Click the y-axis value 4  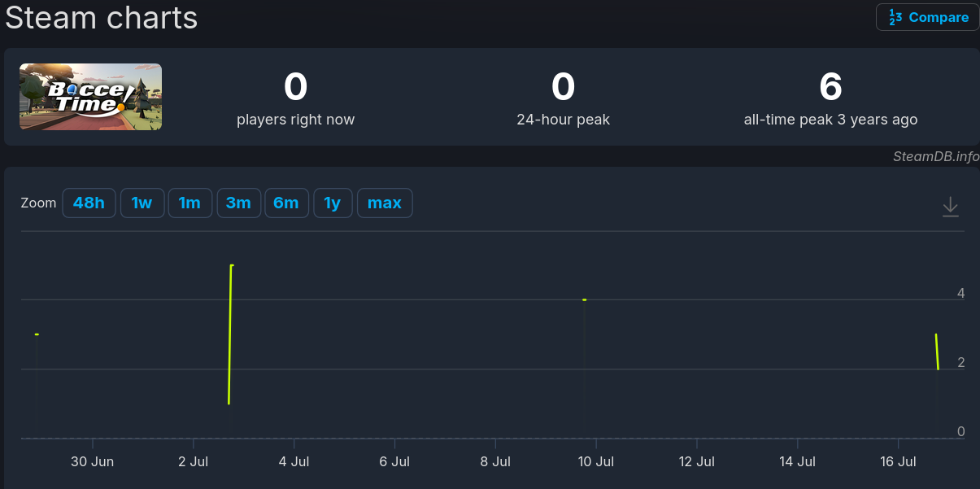click(961, 293)
